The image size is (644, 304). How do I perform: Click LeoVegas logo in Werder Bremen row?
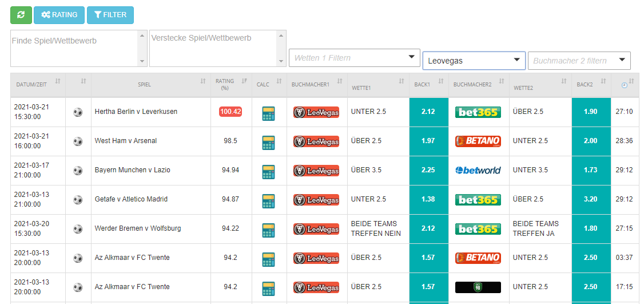coord(316,229)
